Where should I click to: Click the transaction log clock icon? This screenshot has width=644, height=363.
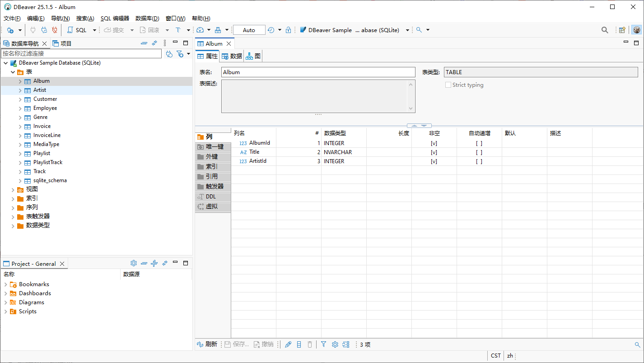271,30
